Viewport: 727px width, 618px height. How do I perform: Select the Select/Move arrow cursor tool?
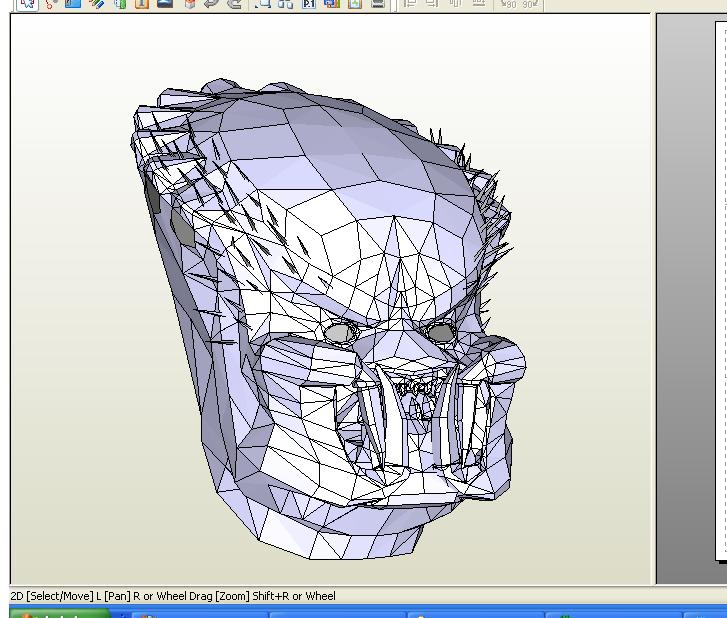(27, 4)
